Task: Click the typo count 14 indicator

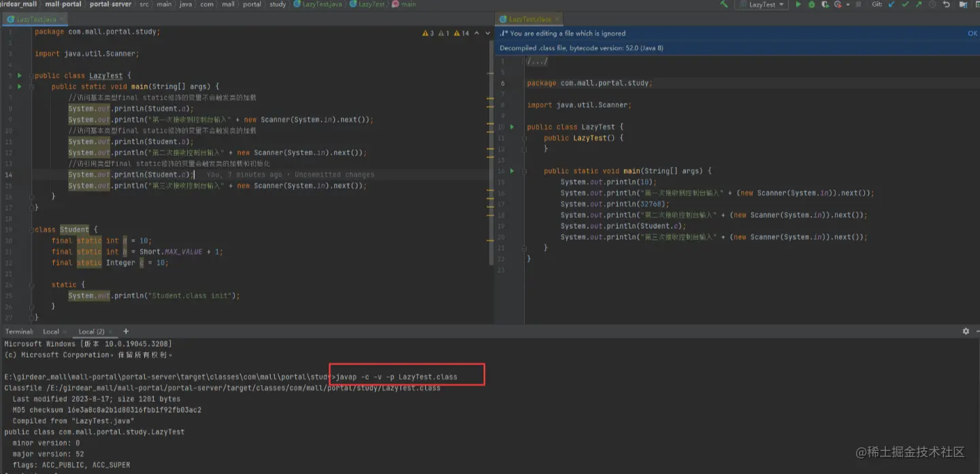Action: 461,33
